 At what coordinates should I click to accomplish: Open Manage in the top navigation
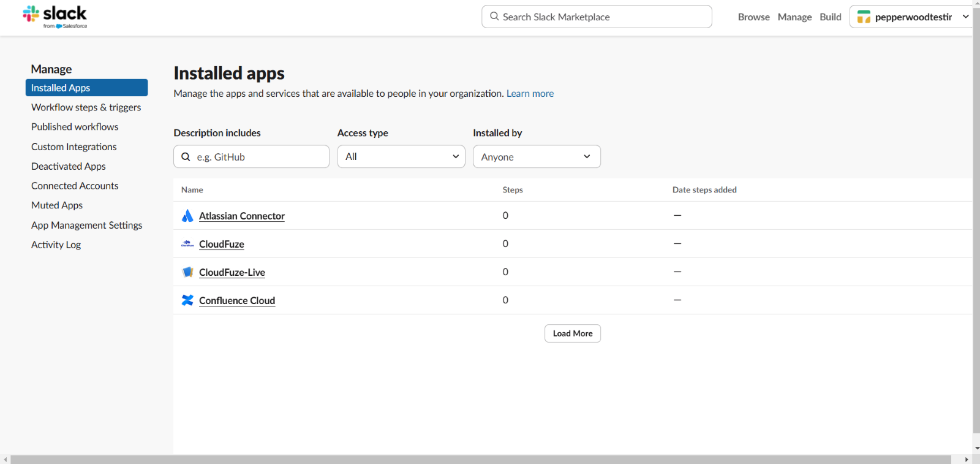[794, 17]
